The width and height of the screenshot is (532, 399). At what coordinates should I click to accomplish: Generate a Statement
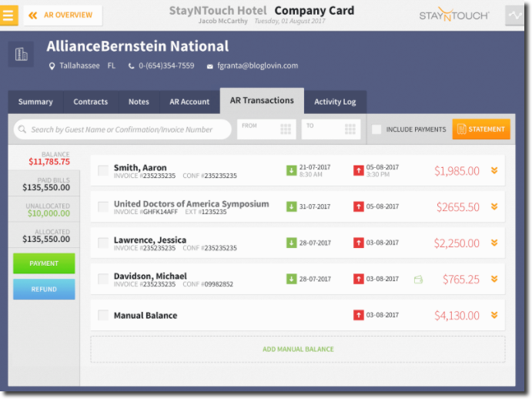click(x=481, y=129)
